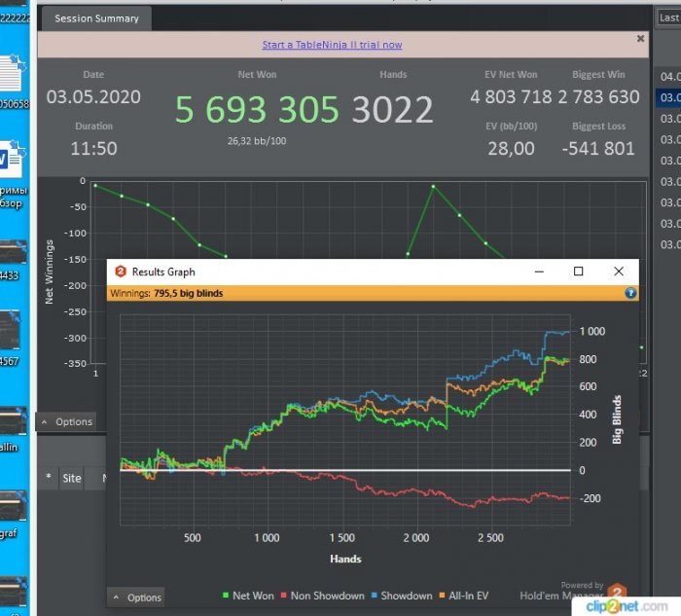Click the Powered by Hold'em Manager logo

[x=617, y=592]
